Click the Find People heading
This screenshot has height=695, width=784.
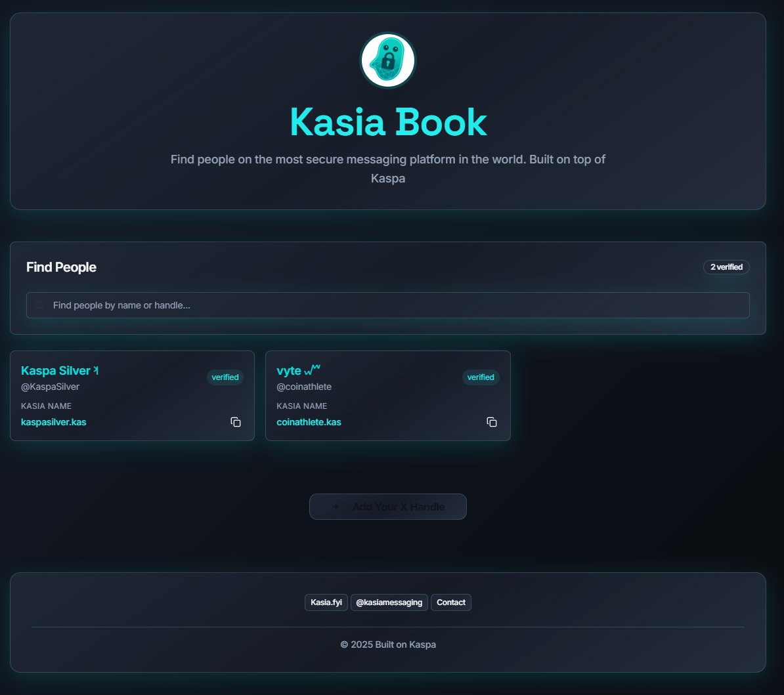pyautogui.click(x=61, y=267)
